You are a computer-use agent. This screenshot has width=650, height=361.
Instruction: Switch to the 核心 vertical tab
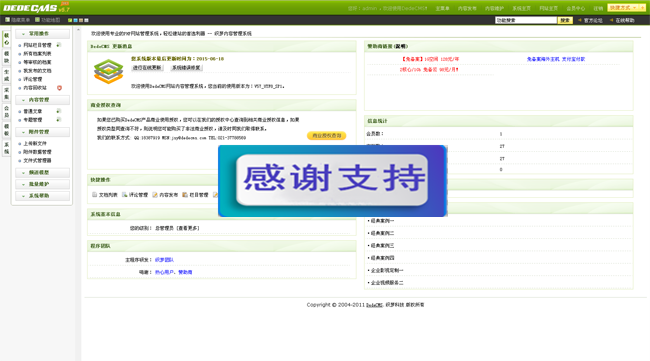[6, 39]
